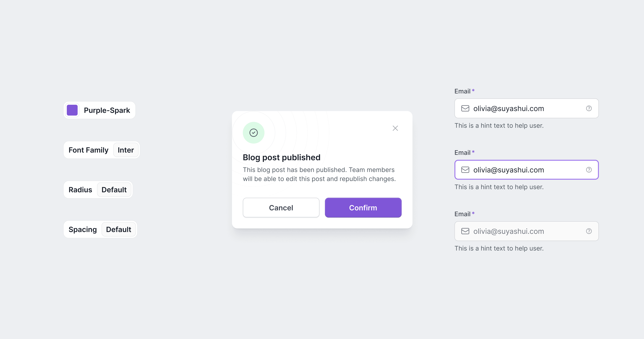
Task: Click the Confirm button
Action: (363, 208)
